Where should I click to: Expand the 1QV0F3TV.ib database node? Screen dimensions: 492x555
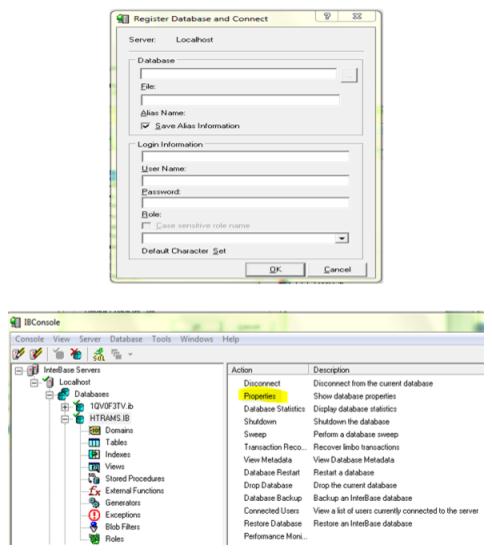click(x=65, y=407)
